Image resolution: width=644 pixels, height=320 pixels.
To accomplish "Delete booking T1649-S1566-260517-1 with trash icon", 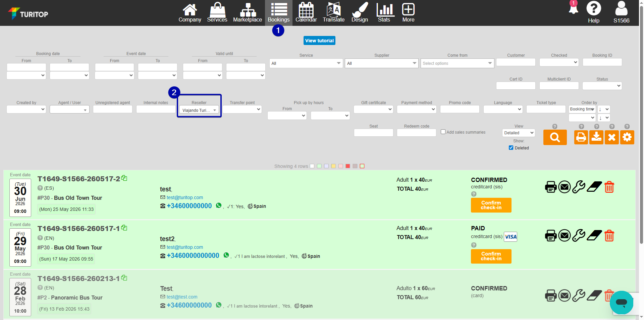I will point(609,235).
